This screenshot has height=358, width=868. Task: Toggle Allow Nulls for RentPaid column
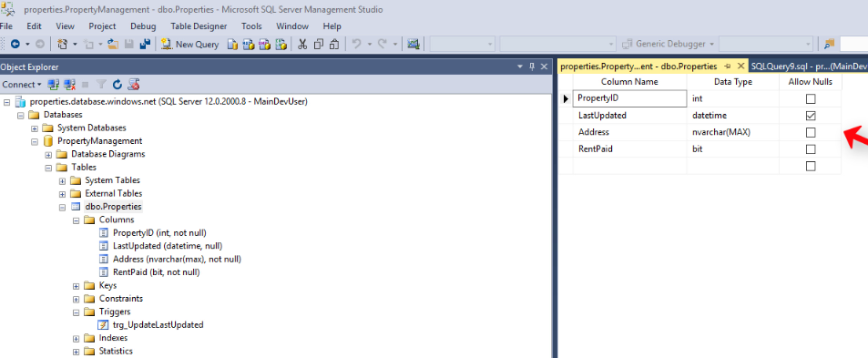click(811, 149)
